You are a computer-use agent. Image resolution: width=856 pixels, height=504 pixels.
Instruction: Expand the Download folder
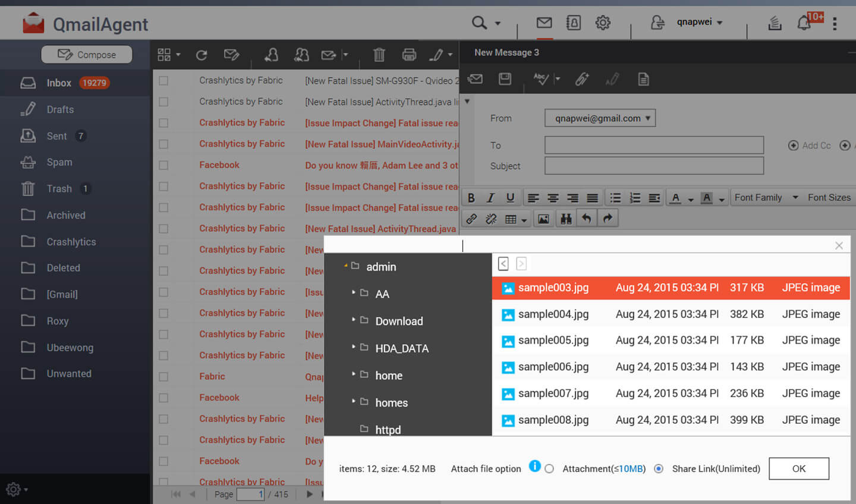click(x=353, y=320)
